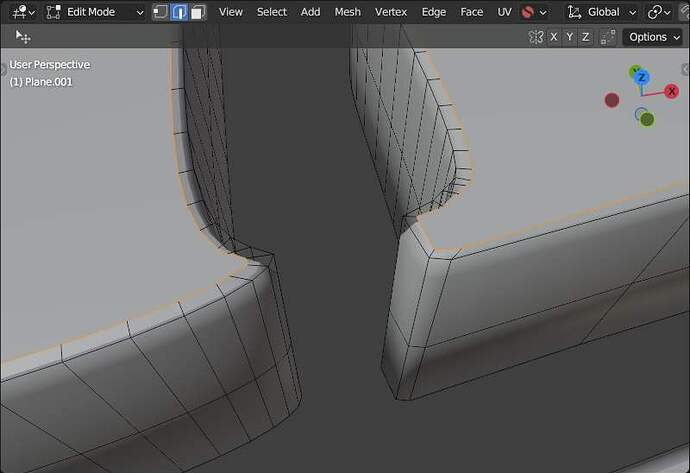Open the Vertex menu
The image size is (690, 473).
[x=391, y=12]
